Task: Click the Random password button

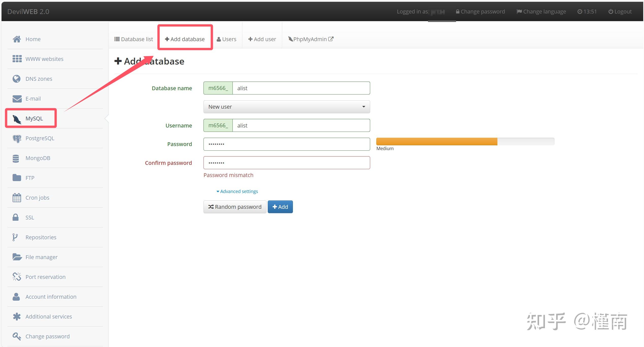Action: (x=235, y=207)
